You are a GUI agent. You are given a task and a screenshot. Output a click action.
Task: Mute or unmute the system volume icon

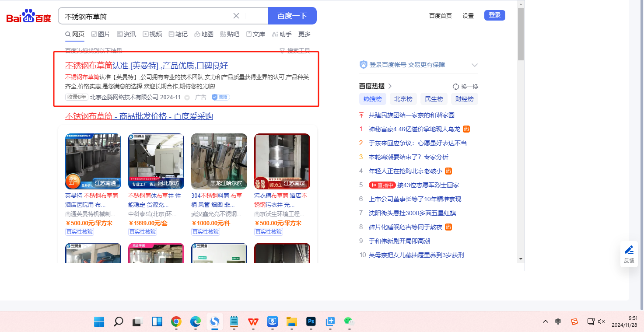[601, 322]
